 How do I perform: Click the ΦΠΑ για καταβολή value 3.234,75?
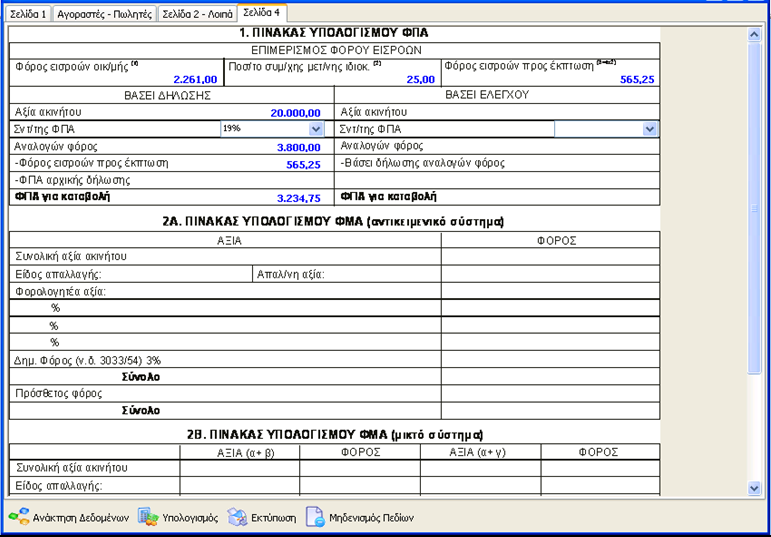pos(298,198)
